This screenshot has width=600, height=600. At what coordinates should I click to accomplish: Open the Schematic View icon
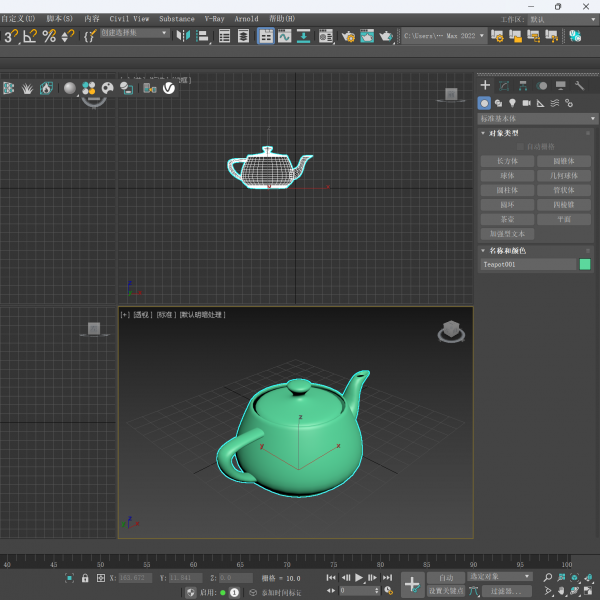click(303, 36)
